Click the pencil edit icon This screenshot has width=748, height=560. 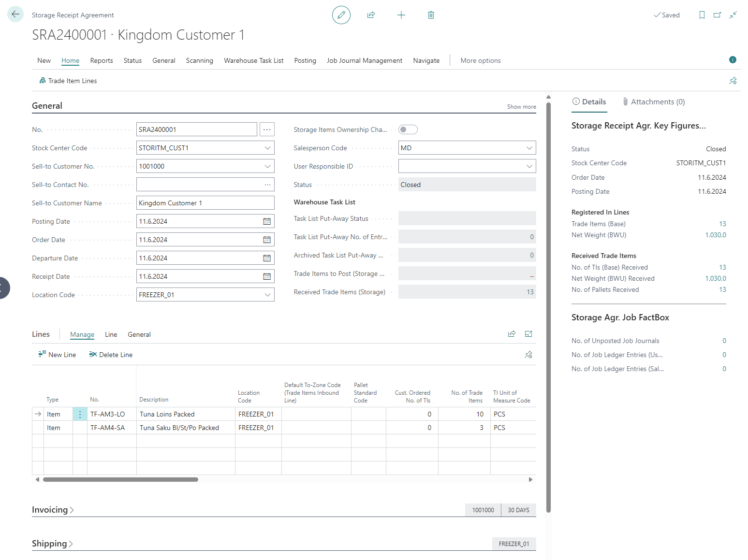pyautogui.click(x=341, y=15)
